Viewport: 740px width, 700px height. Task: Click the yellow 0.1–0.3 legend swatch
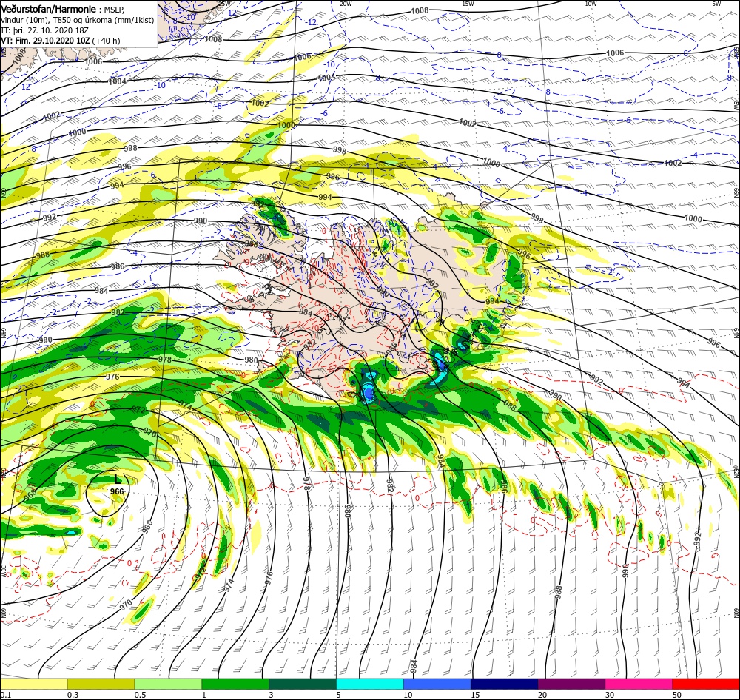pyautogui.click(x=34, y=684)
